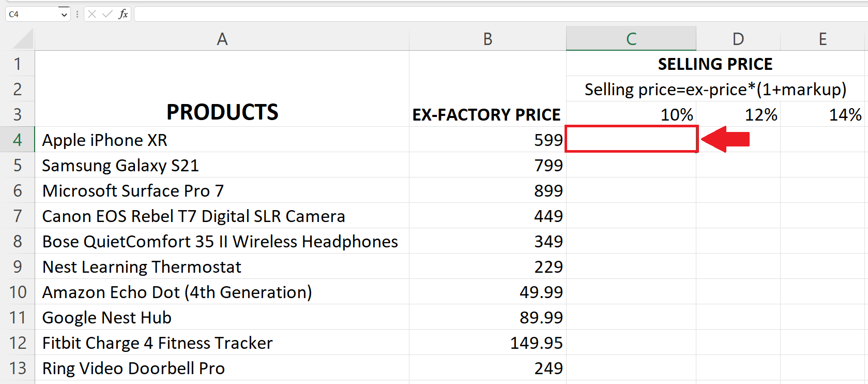Select the 10% markup cell
The height and width of the screenshot is (384, 868).
[631, 114]
